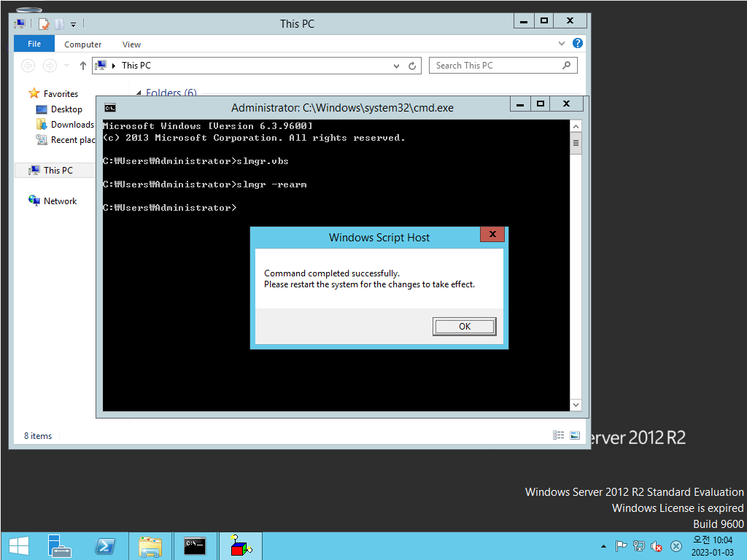The height and width of the screenshot is (560, 747).
Task: Click cmd scrollbar down arrow
Action: point(576,405)
